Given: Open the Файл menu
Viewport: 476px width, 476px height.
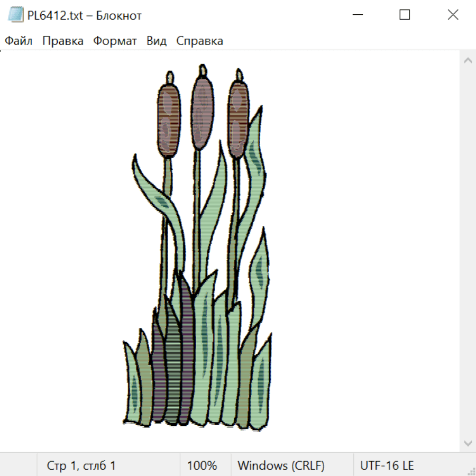Looking at the screenshot, I should [19, 41].
